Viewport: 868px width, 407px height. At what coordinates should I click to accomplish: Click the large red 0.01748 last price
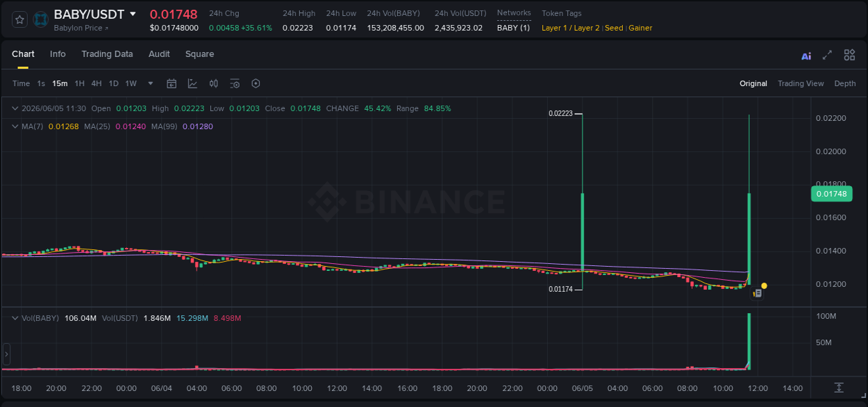pos(174,14)
